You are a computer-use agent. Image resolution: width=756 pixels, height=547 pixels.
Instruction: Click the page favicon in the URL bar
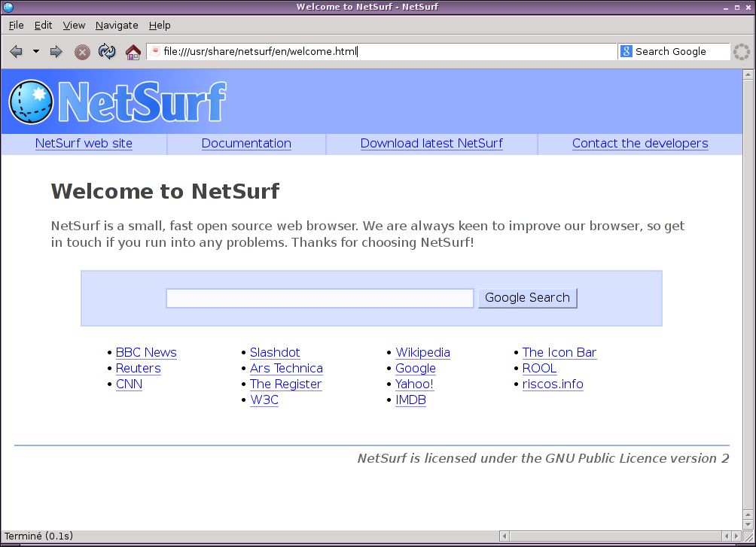tap(155, 51)
